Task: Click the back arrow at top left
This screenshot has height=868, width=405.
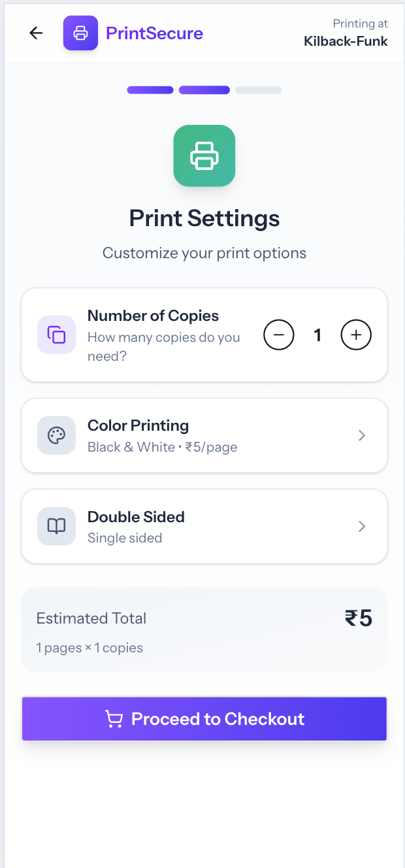Action: [x=36, y=33]
